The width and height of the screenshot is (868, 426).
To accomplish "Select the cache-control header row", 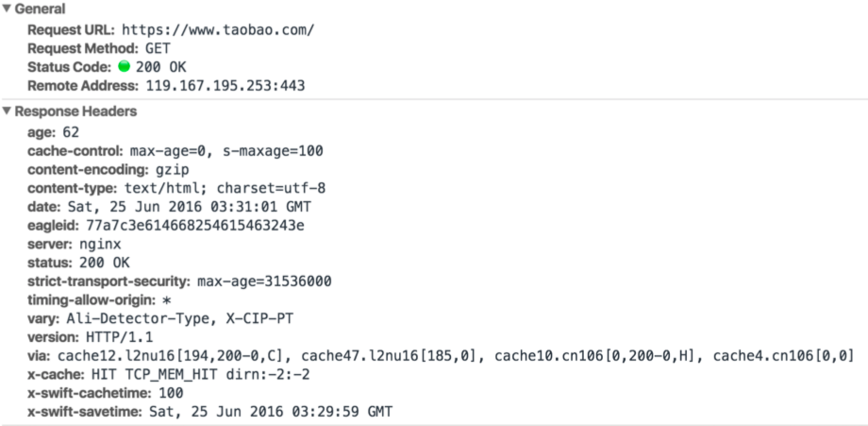I will tap(175, 151).
